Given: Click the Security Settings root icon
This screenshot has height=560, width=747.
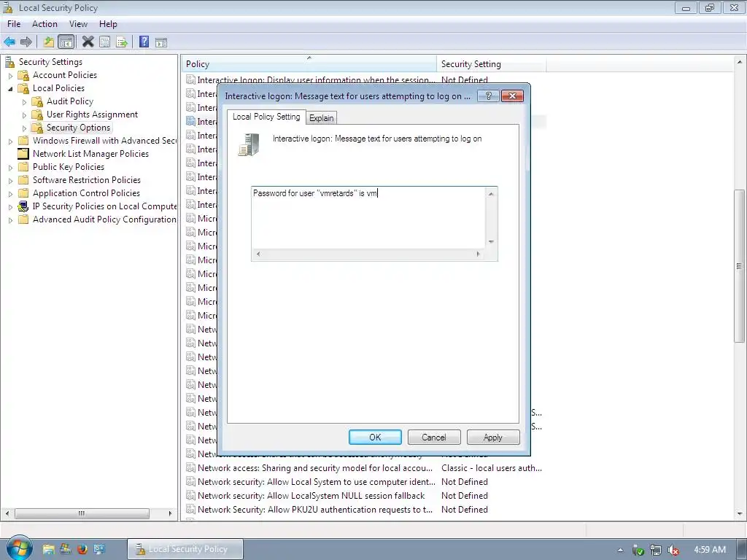Looking at the screenshot, I should pyautogui.click(x=9, y=62).
